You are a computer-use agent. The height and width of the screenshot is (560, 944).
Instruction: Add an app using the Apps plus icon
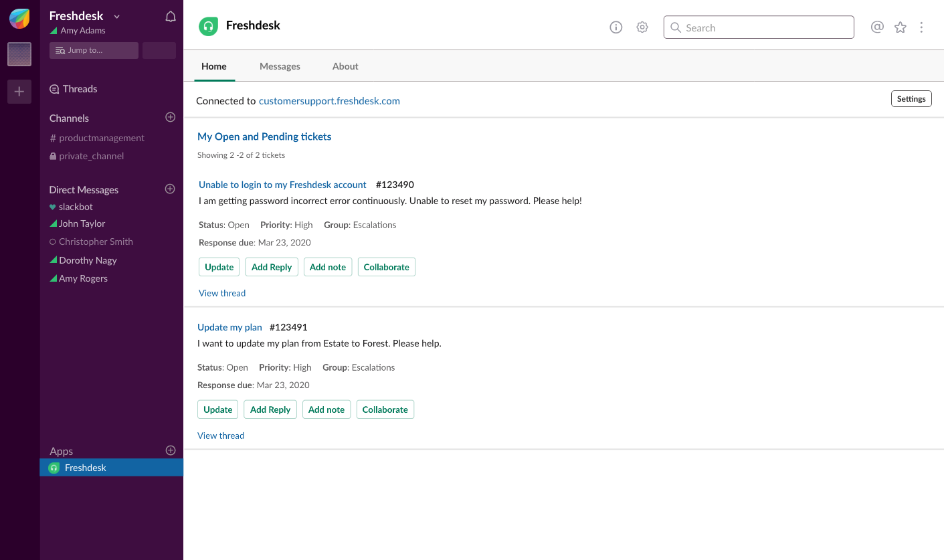point(170,450)
